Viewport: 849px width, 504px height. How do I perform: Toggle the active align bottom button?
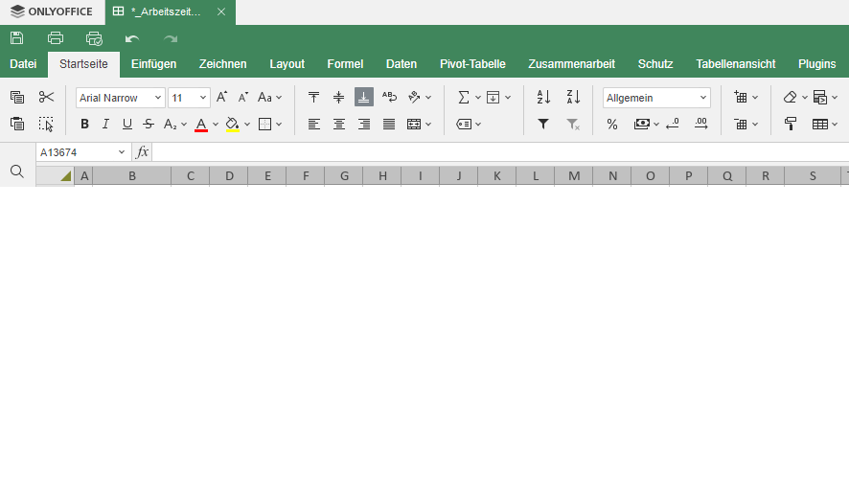[x=364, y=98]
